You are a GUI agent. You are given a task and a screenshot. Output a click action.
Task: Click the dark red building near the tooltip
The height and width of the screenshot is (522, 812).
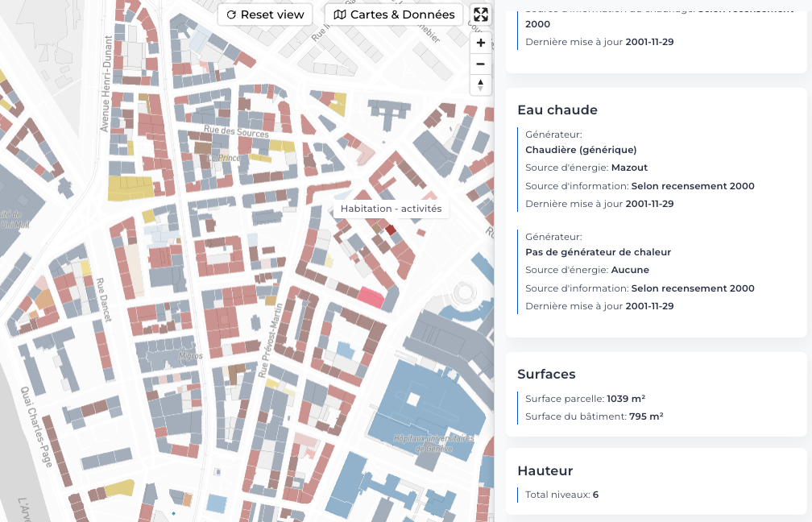coord(391,230)
